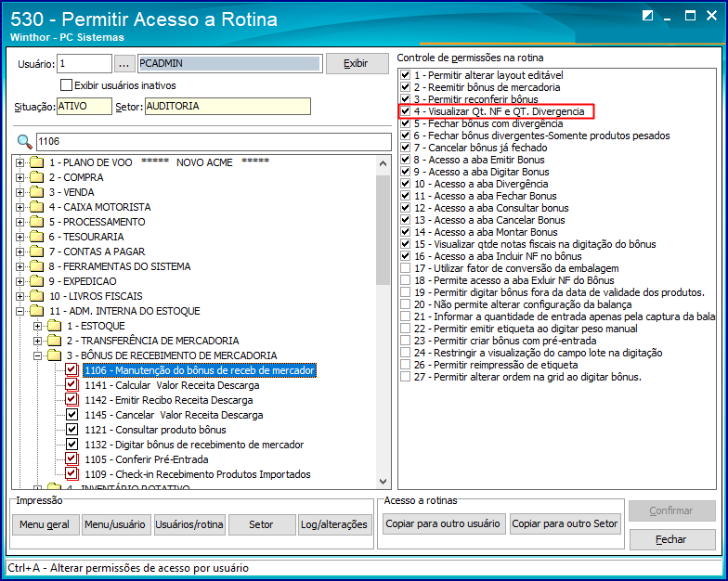Select 1132 - Digitar bônus de recebimento row

point(194,445)
